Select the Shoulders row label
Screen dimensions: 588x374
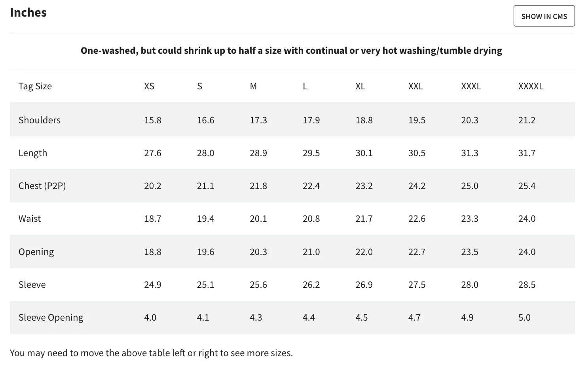[x=40, y=120]
